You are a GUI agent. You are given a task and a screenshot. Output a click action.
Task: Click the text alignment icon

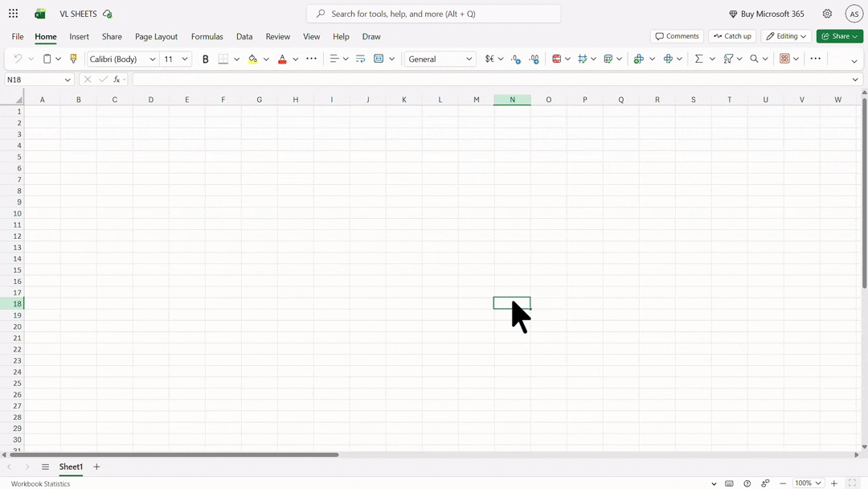pos(334,59)
